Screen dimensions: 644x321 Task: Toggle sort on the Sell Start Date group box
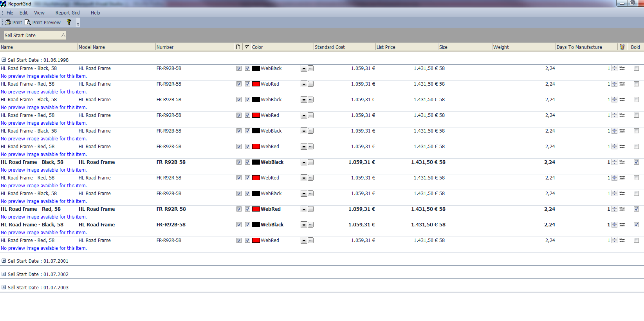[x=35, y=35]
